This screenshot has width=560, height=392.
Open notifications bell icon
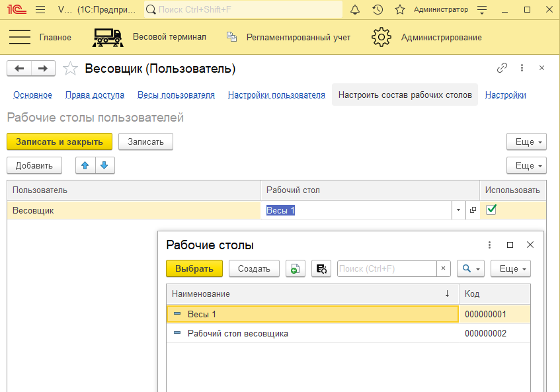355,9
